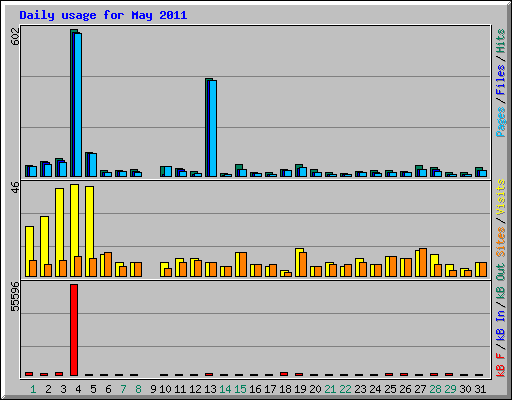
Task: Click the kB In legend label
Action: [500, 325]
